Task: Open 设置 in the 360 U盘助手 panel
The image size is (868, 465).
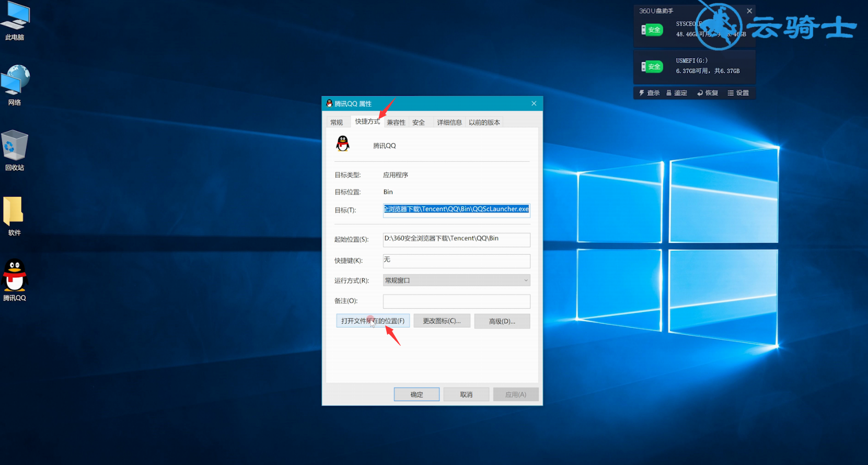Action: coord(738,93)
